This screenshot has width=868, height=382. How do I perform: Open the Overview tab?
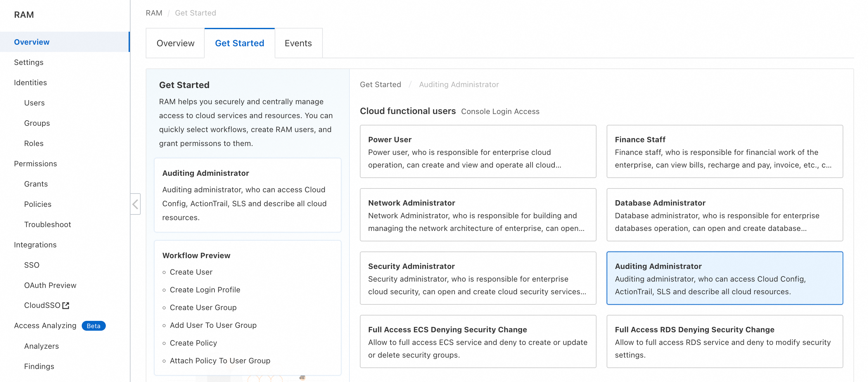point(175,43)
